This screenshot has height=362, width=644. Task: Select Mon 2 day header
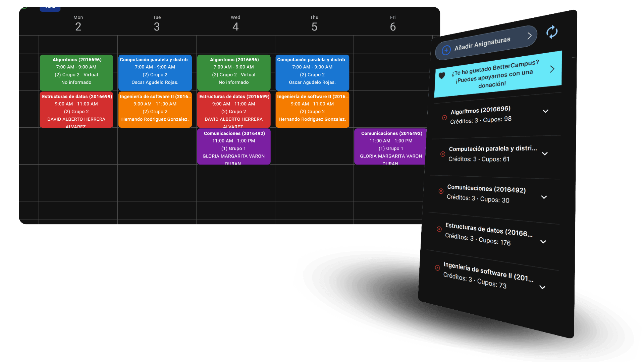click(78, 23)
